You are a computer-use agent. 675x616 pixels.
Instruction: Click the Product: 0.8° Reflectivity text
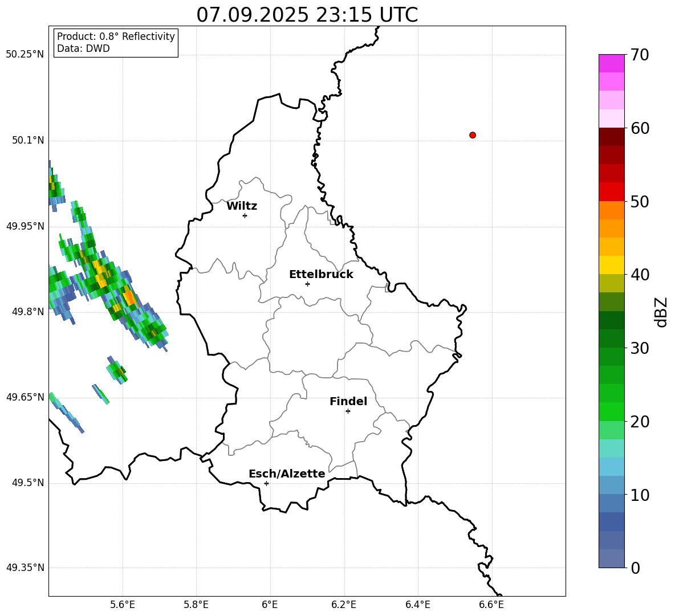click(x=116, y=36)
